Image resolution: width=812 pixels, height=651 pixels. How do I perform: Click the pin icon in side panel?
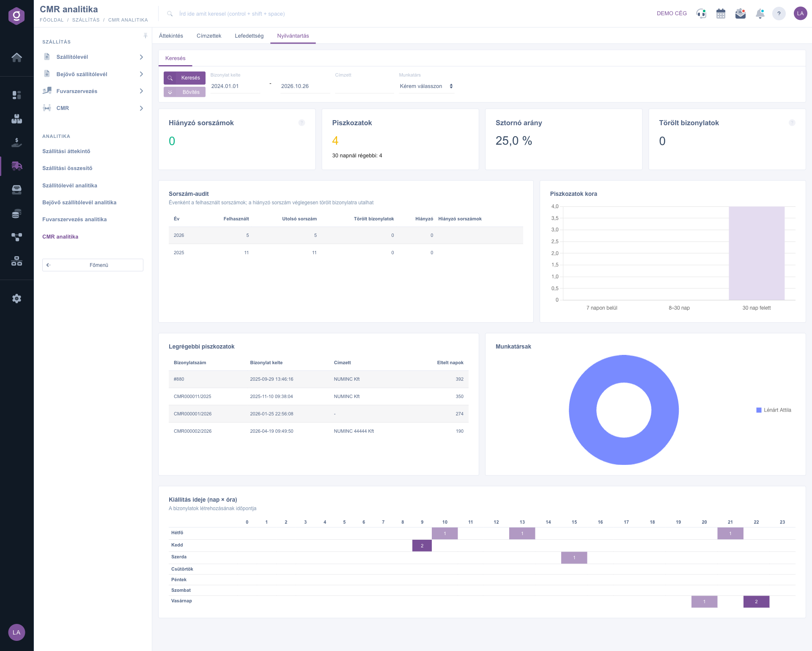(x=145, y=36)
